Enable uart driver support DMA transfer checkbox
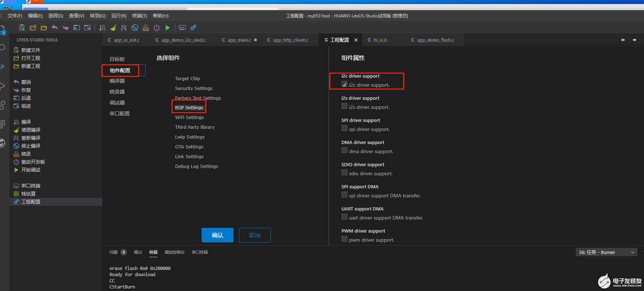The image size is (644, 291). 344,217
